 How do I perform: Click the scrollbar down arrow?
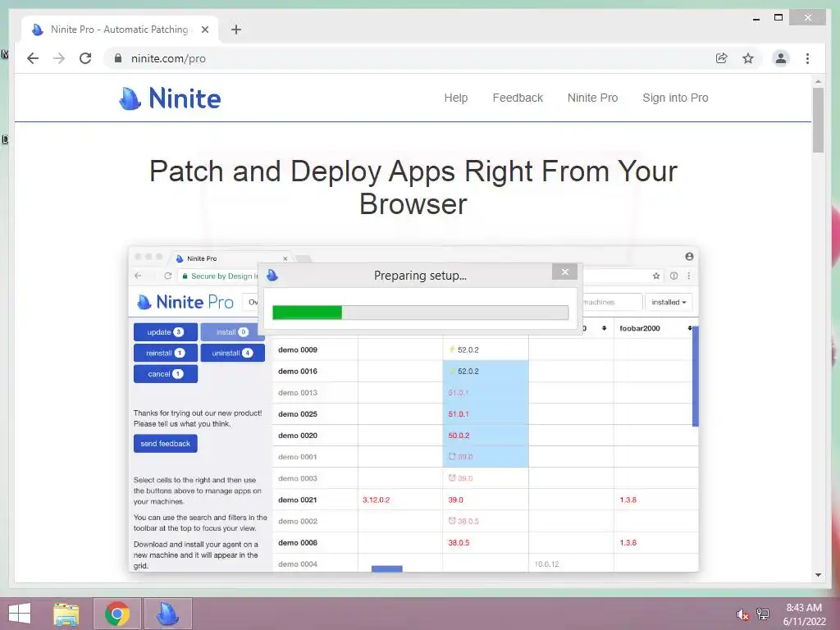[818, 575]
